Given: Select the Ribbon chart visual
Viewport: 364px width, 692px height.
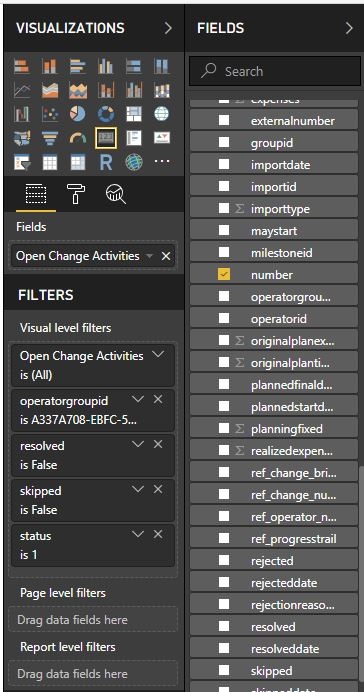Looking at the screenshot, I should click(161, 90).
